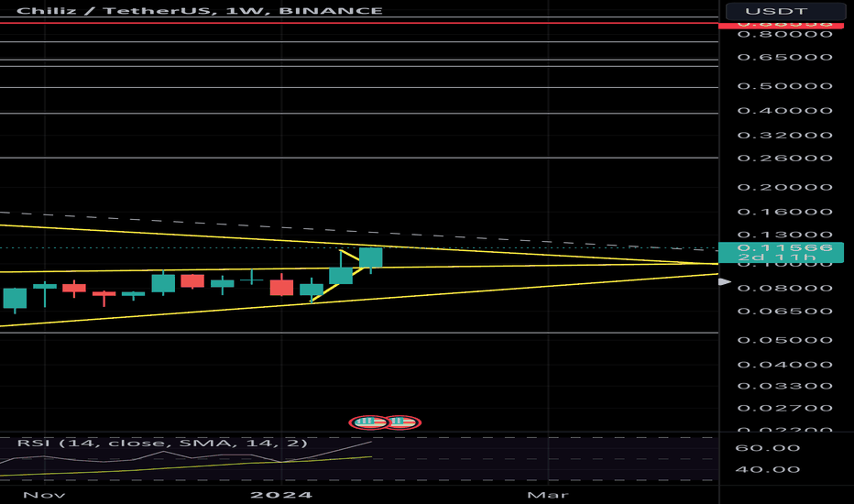Click the white arrow marker on price scale

[x=725, y=281]
